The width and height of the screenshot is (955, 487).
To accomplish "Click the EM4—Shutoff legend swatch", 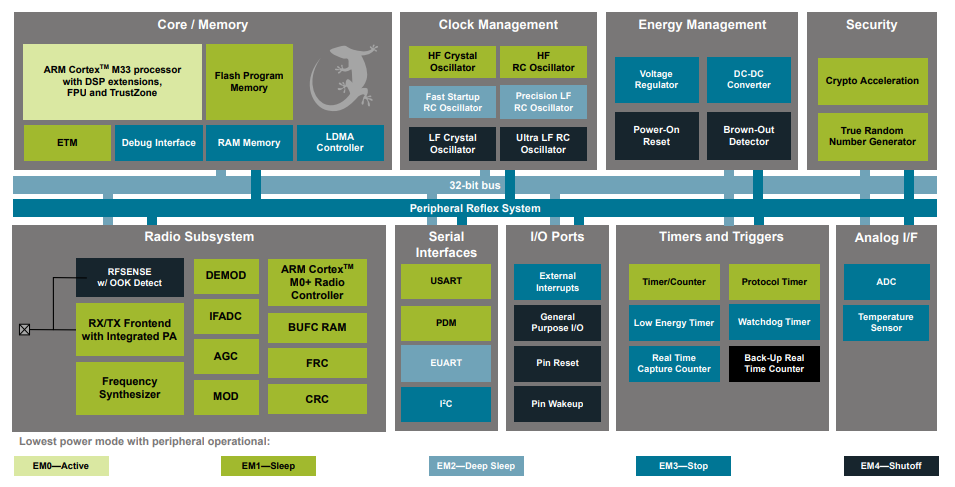I will [891, 466].
